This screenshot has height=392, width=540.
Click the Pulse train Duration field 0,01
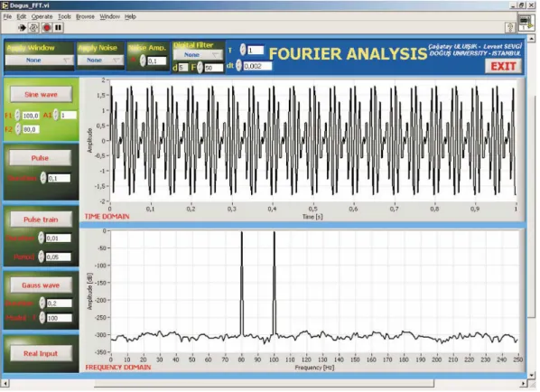[58, 238]
